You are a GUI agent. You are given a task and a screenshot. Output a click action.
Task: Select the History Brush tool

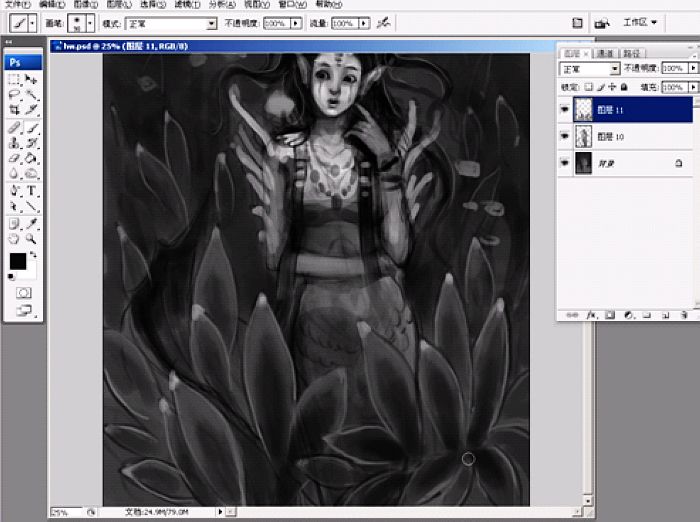point(31,143)
